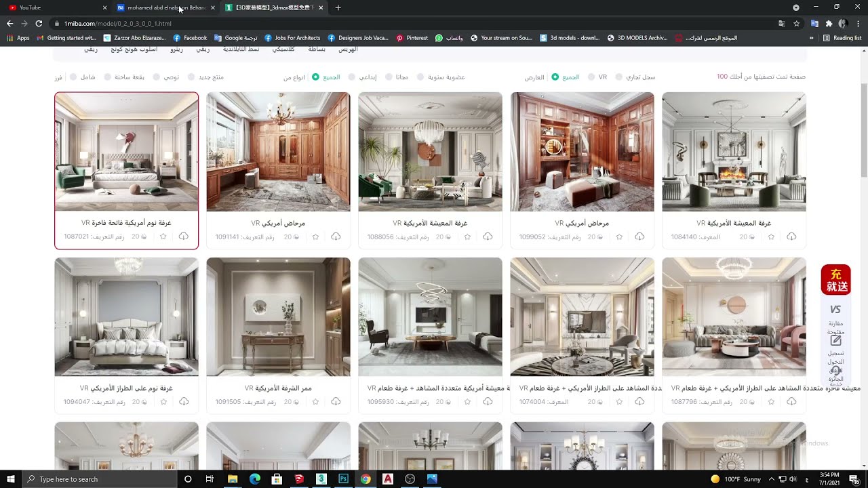Star the model with ID 1087796
This screenshot has width=868, height=488.
(x=771, y=402)
